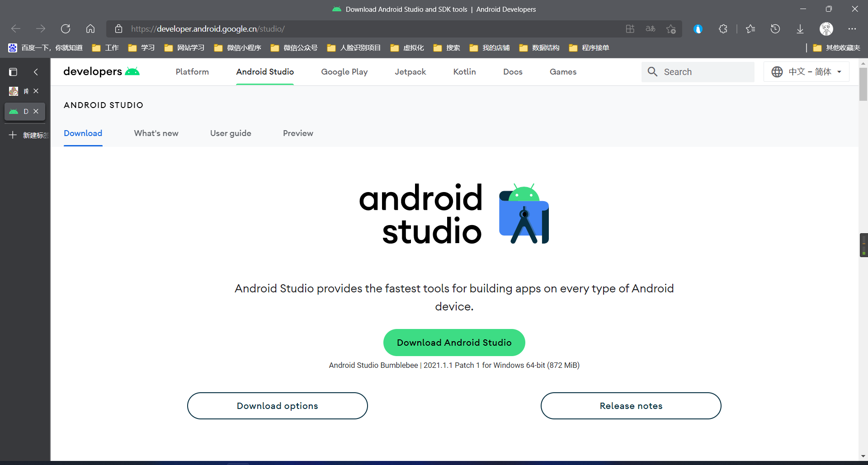
Task: Open the 虚拟化 bookmark folder
Action: click(407, 48)
